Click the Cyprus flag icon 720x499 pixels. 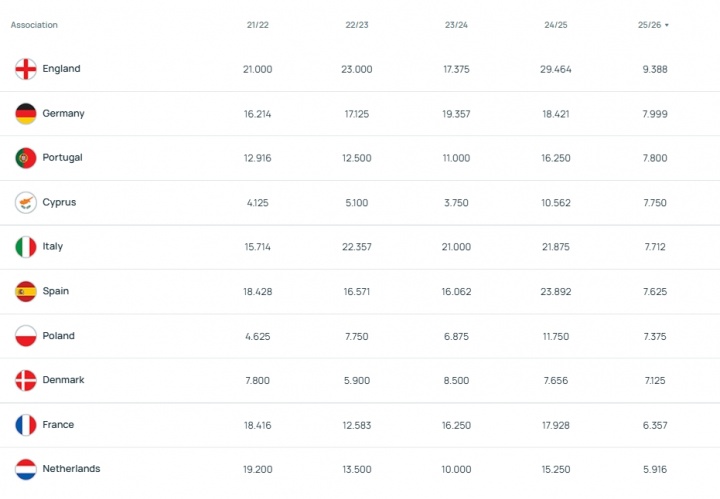26,203
